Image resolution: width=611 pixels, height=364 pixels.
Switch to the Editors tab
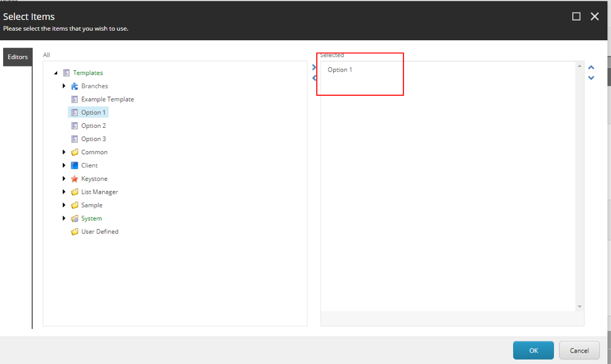tap(18, 57)
